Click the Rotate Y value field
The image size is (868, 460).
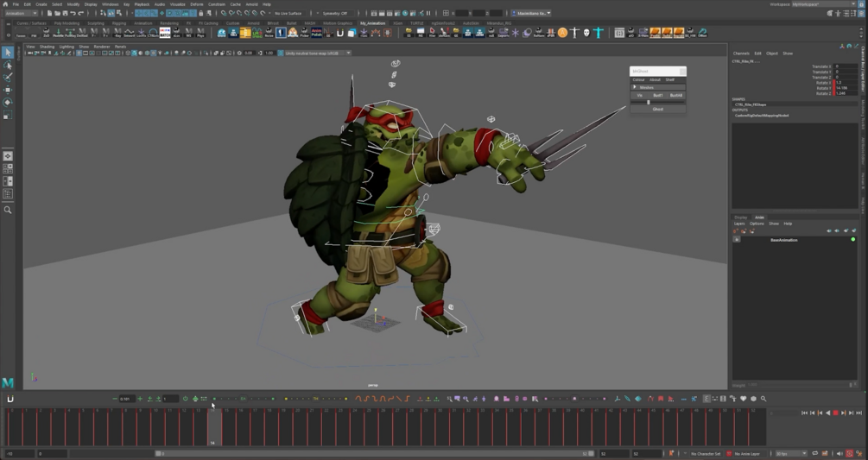(x=847, y=88)
